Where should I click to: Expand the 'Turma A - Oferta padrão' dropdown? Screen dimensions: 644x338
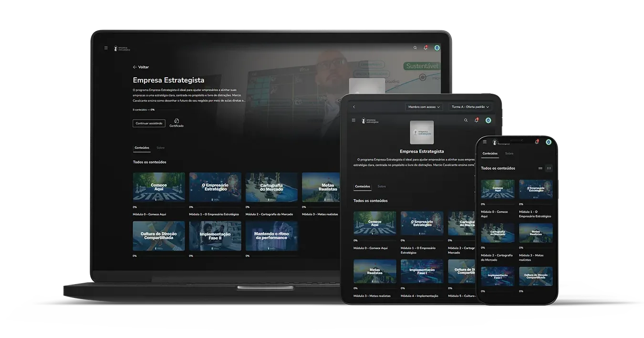[x=470, y=107]
